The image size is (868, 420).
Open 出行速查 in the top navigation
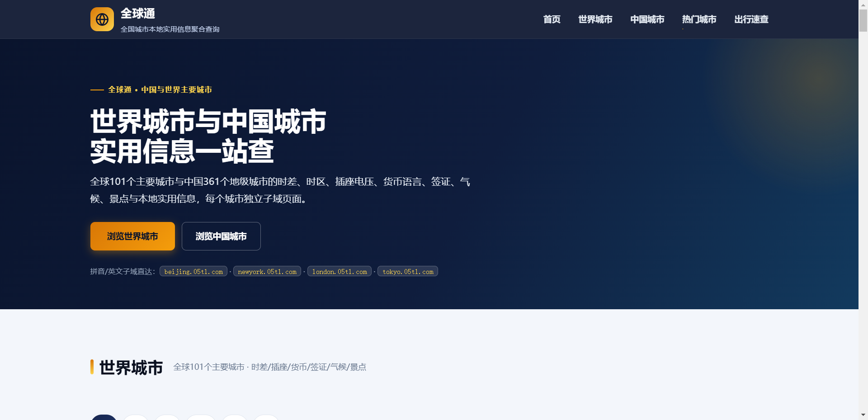click(751, 19)
